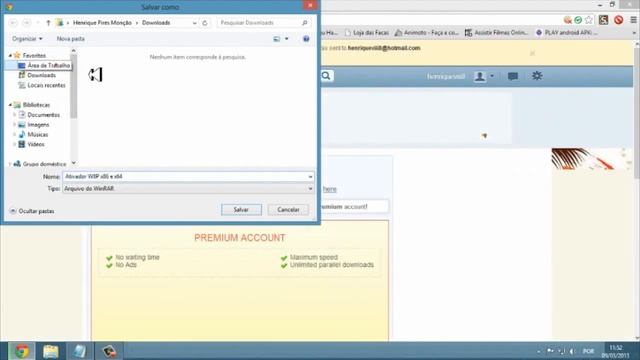This screenshot has width=640, height=360.
Task: Go up one folder level with the up arrow
Action: click(48, 23)
